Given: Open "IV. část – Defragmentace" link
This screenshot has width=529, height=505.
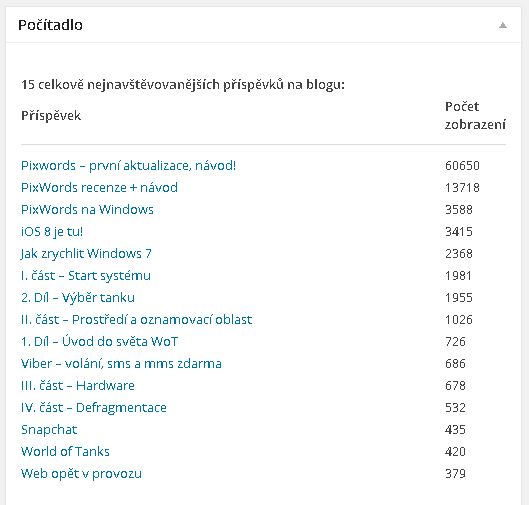Looking at the screenshot, I should click(x=93, y=408).
